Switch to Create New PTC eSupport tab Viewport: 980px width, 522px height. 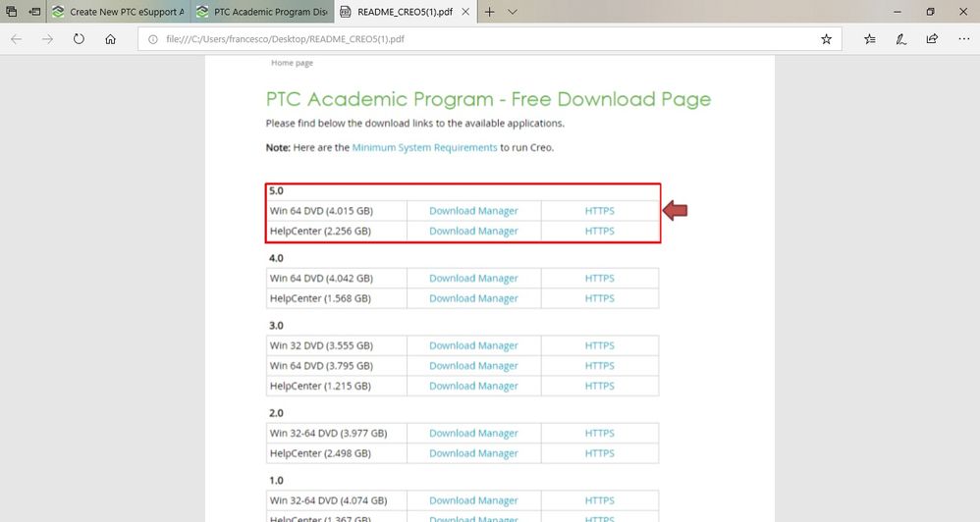(x=118, y=12)
